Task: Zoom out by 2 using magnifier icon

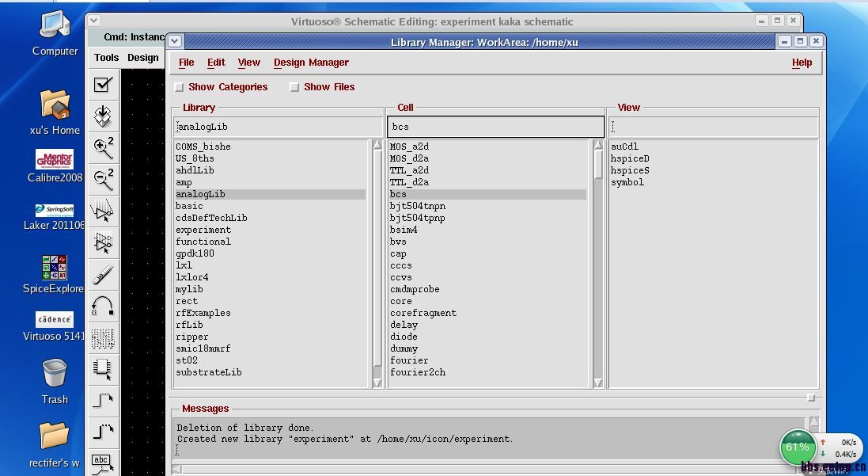Action: [x=103, y=179]
